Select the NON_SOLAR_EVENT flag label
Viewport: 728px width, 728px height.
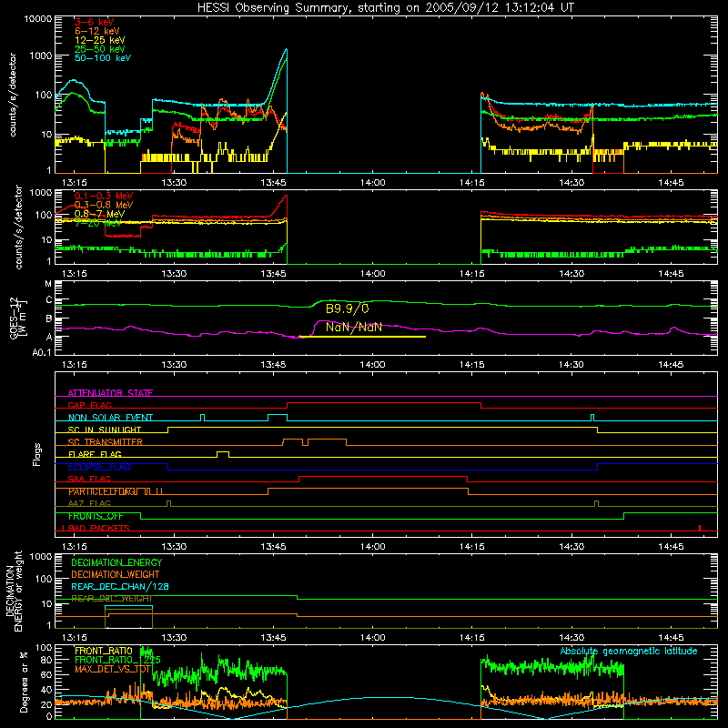(x=110, y=418)
